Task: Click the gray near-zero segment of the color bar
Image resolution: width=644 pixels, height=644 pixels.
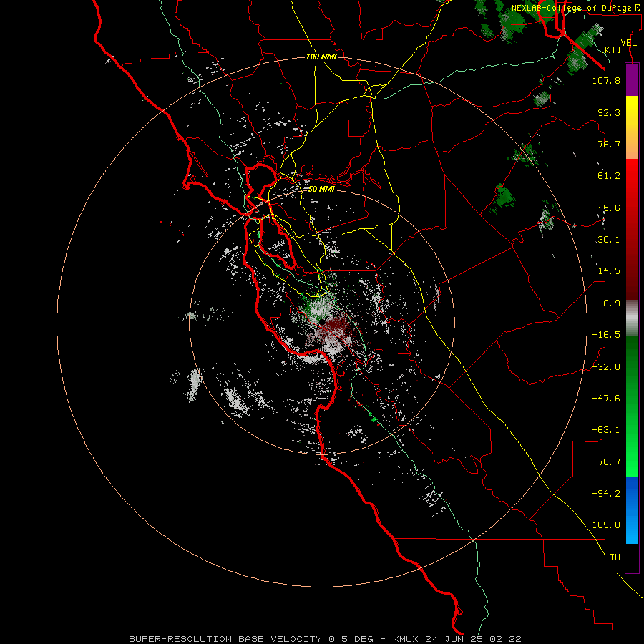Action: [x=632, y=318]
